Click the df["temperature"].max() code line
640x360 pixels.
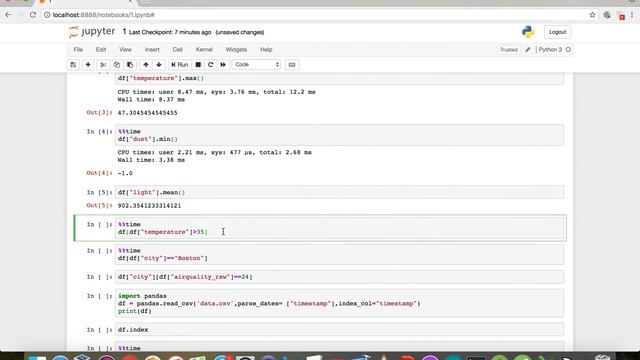tap(161, 78)
